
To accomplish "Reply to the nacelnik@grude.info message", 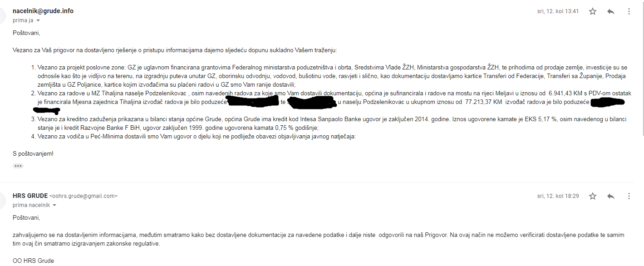I will coord(611,11).
